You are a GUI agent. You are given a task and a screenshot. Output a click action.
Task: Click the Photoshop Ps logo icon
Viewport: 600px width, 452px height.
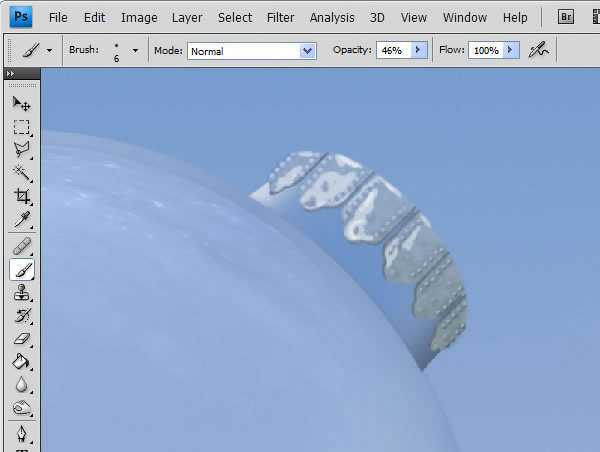coord(21,17)
